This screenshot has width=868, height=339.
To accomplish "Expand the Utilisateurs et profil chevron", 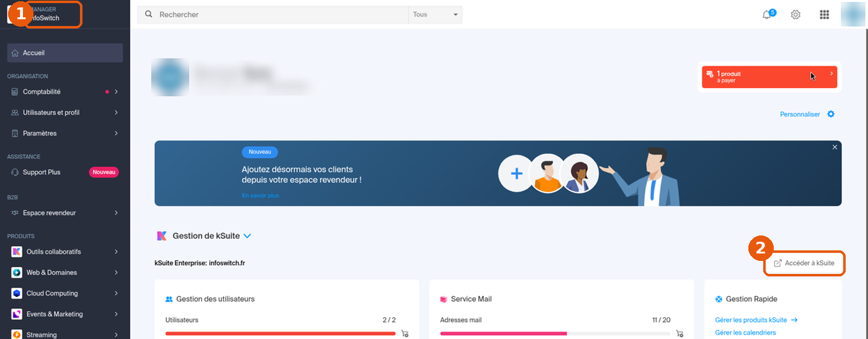I will click(x=116, y=113).
